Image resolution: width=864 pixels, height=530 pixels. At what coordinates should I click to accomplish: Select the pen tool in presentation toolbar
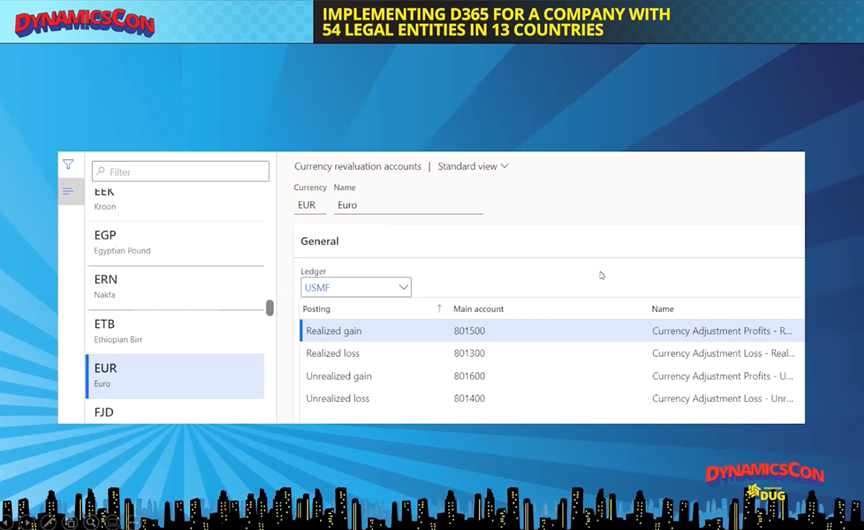pos(48,521)
